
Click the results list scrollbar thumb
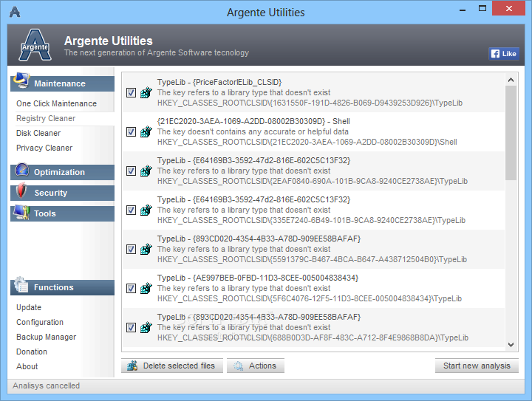pos(511,133)
